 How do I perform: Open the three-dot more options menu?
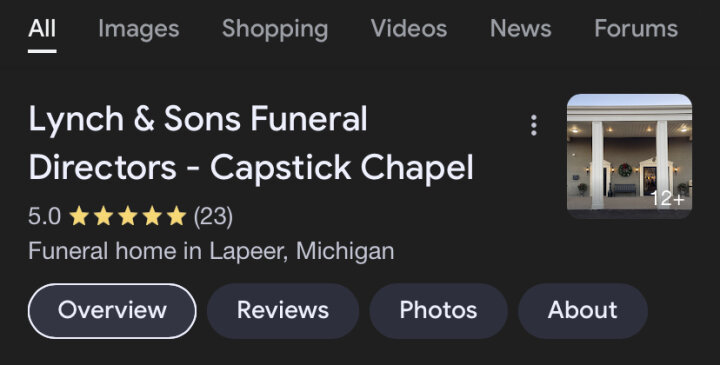point(534,125)
